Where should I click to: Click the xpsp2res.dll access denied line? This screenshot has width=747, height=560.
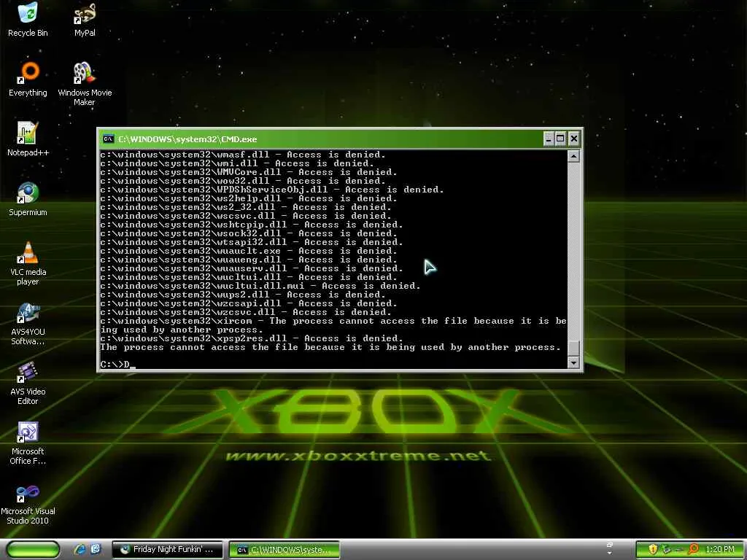[x=251, y=338]
